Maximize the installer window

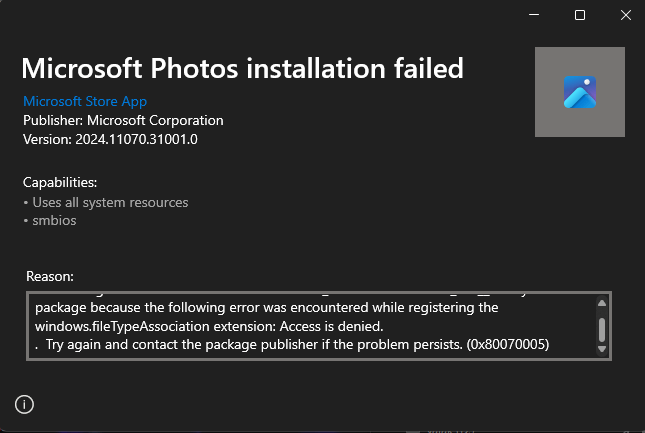point(580,15)
